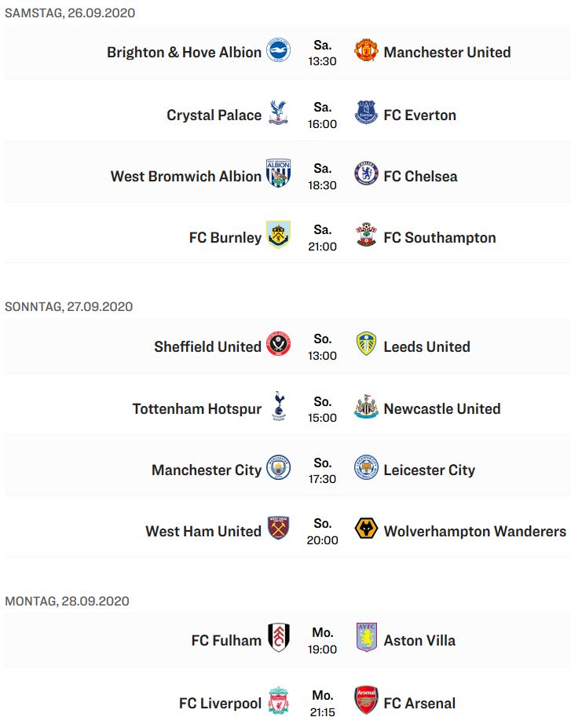Click the Leeds United team name
Viewport: 571px width, 728px height.
pyautogui.click(x=426, y=347)
